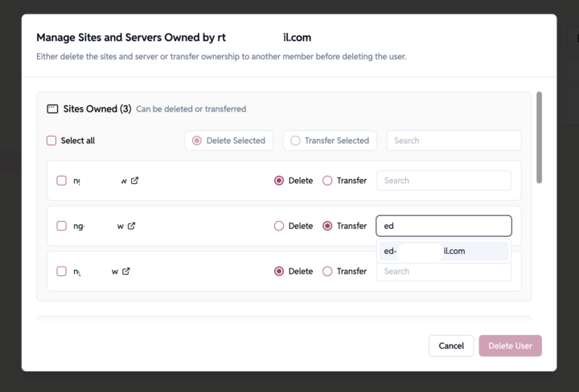Tick the third site's checkbox
Viewport: 579px width, 392px height.
click(x=62, y=272)
